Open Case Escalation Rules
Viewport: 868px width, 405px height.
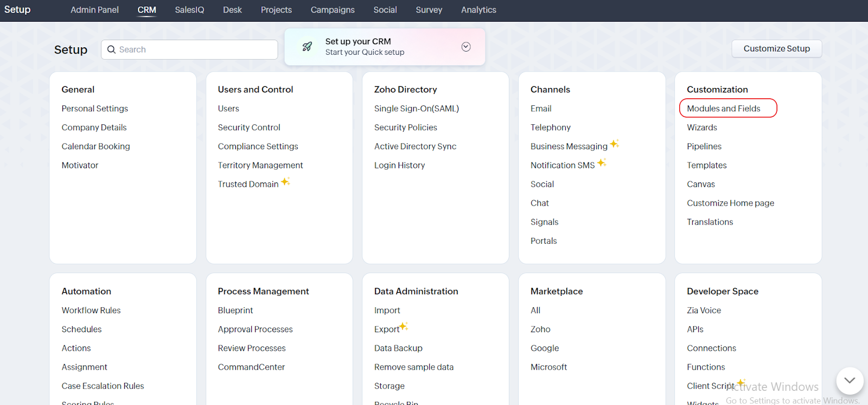coord(103,386)
